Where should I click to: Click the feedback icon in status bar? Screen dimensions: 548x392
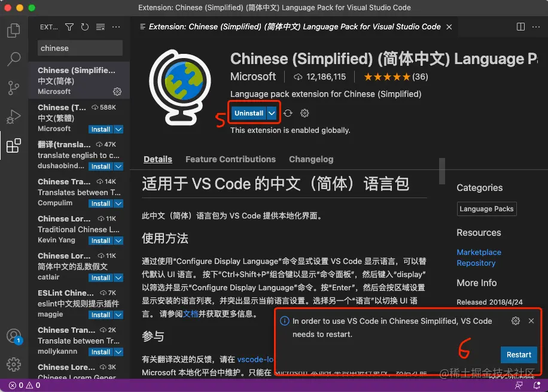(519, 385)
